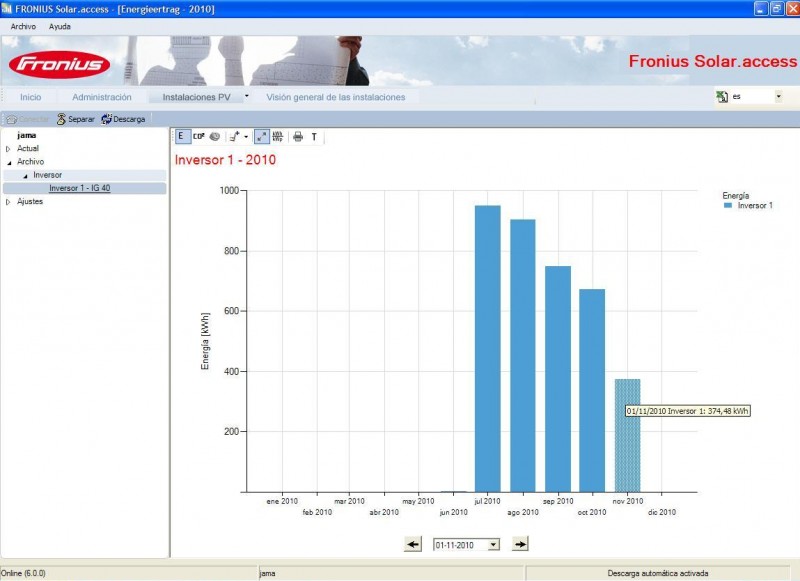Image resolution: width=800 pixels, height=581 pixels.
Task: Click the Inversor 1 - 2010 chart title
Action: tap(225, 160)
